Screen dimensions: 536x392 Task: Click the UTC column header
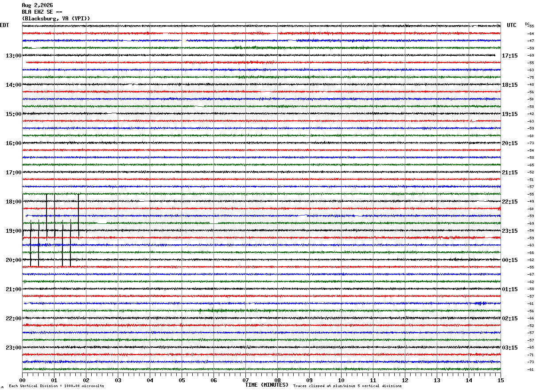(512, 25)
